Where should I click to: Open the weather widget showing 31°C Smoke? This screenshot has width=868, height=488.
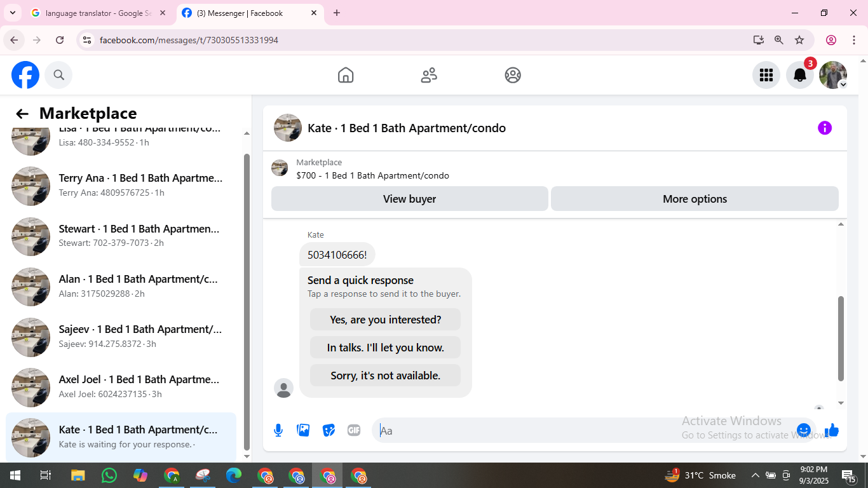700,475
